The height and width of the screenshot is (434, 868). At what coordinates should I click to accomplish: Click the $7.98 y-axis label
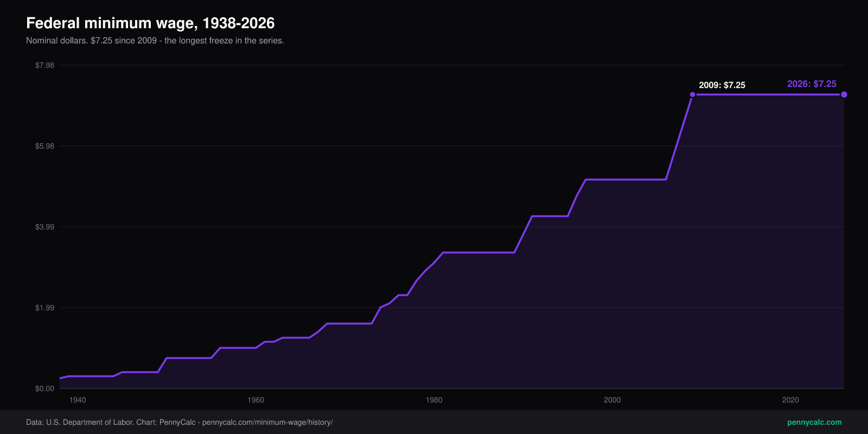[x=44, y=65]
